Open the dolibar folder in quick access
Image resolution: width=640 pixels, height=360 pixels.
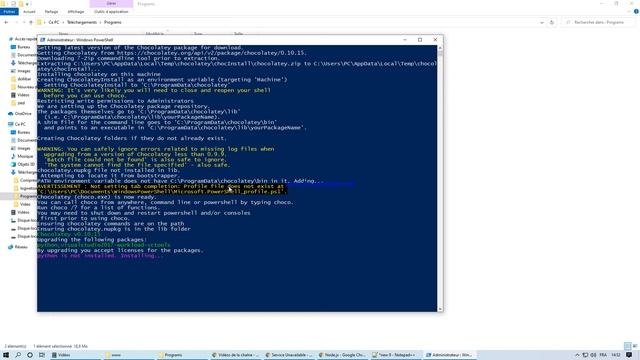24,79
